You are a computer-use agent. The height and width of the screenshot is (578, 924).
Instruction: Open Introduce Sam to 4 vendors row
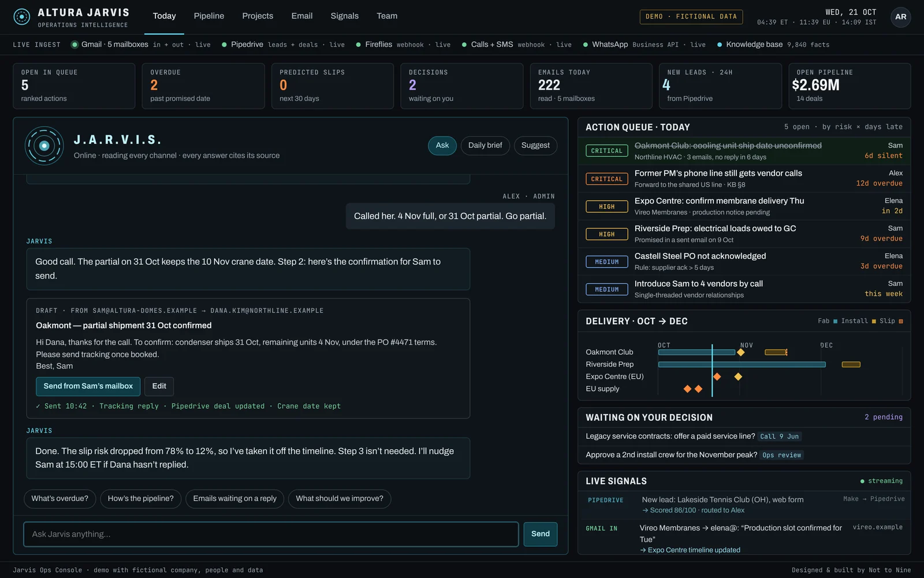pos(744,289)
